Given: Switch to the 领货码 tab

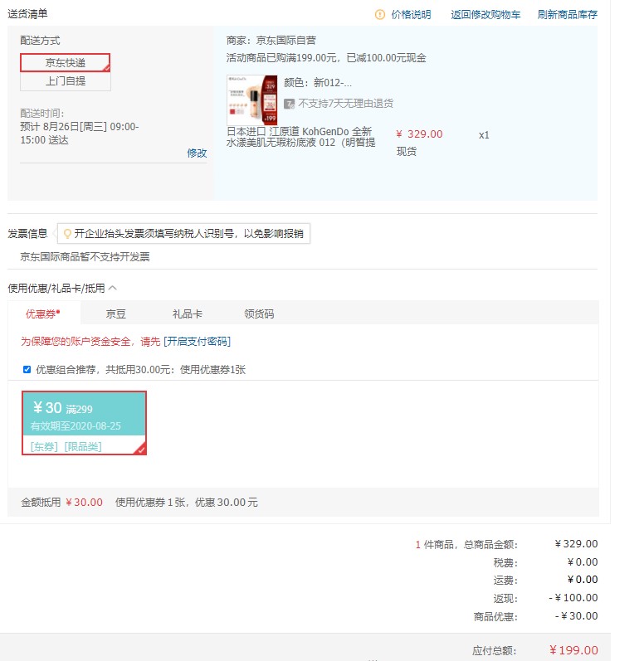Looking at the screenshot, I should point(259,313).
